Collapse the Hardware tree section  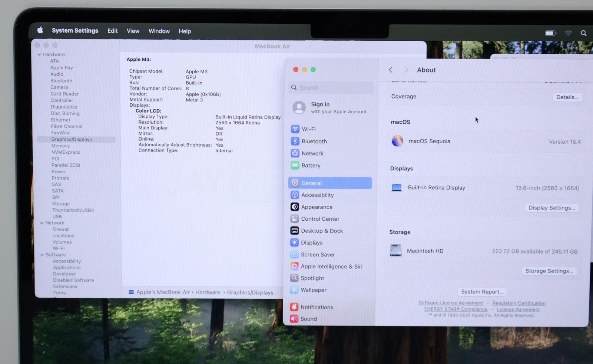39,54
